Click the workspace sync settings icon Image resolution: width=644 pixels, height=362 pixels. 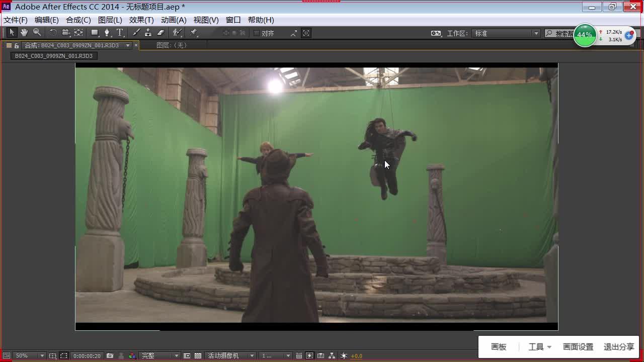point(436,33)
